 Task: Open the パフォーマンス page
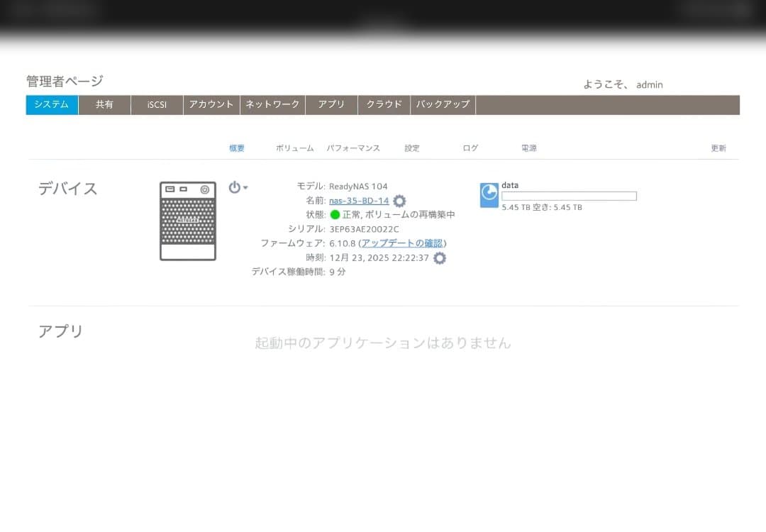click(355, 148)
